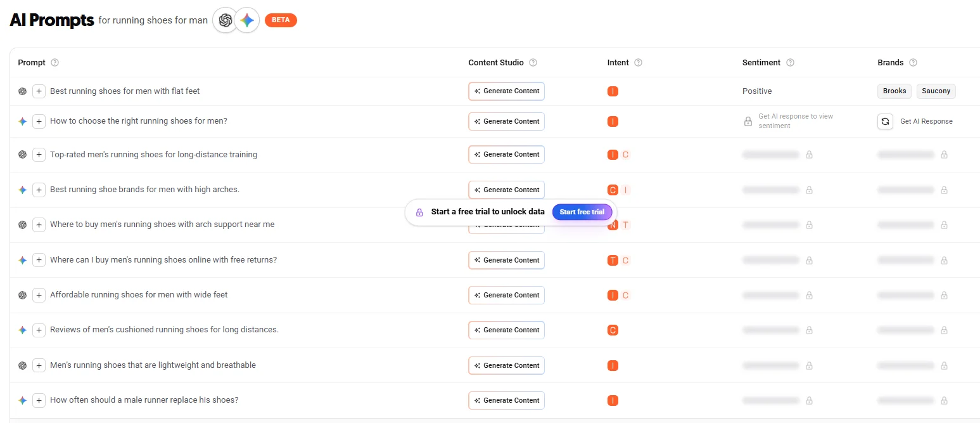
Task: Click the T intent badge on 'free returns' row
Action: [613, 260]
